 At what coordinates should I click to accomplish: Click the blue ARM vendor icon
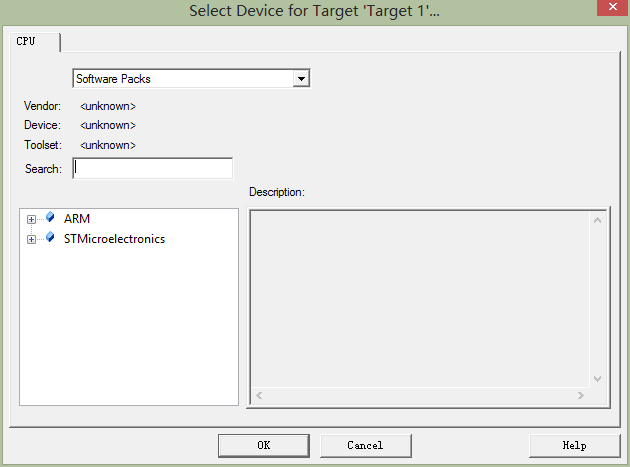[x=50, y=217]
